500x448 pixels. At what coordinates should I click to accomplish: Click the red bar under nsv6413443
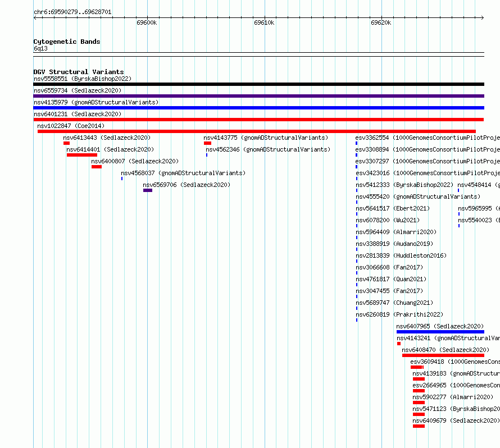pos(66,143)
